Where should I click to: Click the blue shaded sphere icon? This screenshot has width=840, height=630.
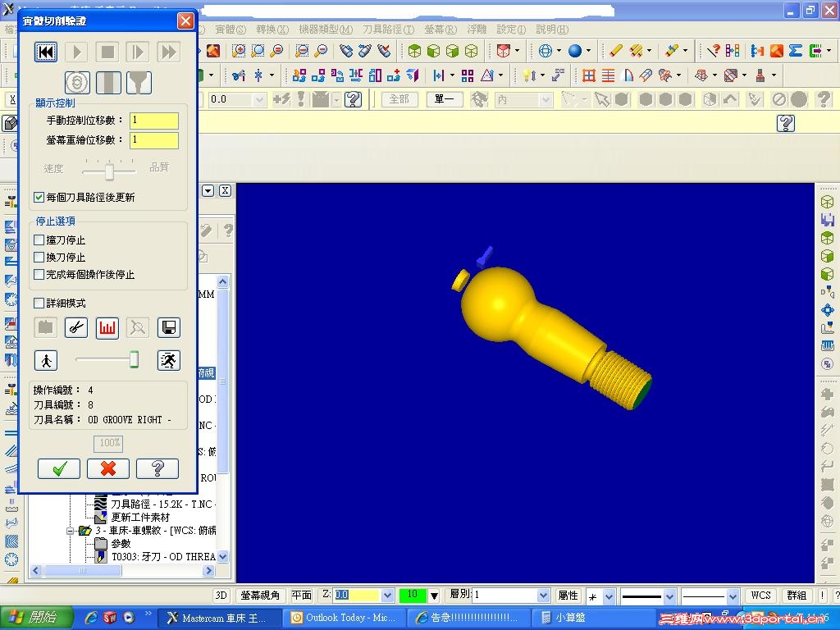pos(575,51)
